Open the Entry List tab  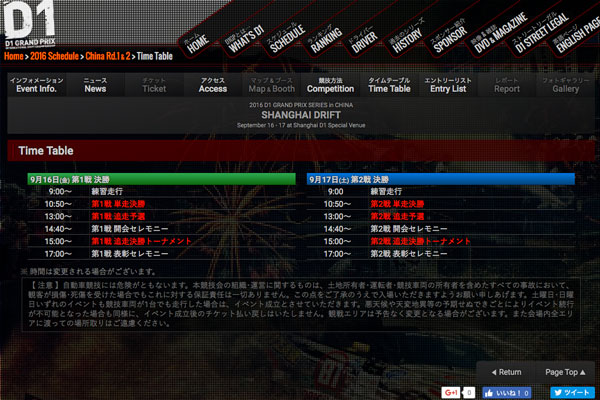[446, 84]
